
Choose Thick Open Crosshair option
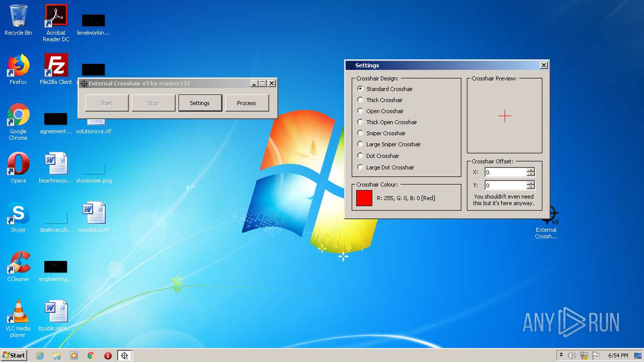pos(387,122)
